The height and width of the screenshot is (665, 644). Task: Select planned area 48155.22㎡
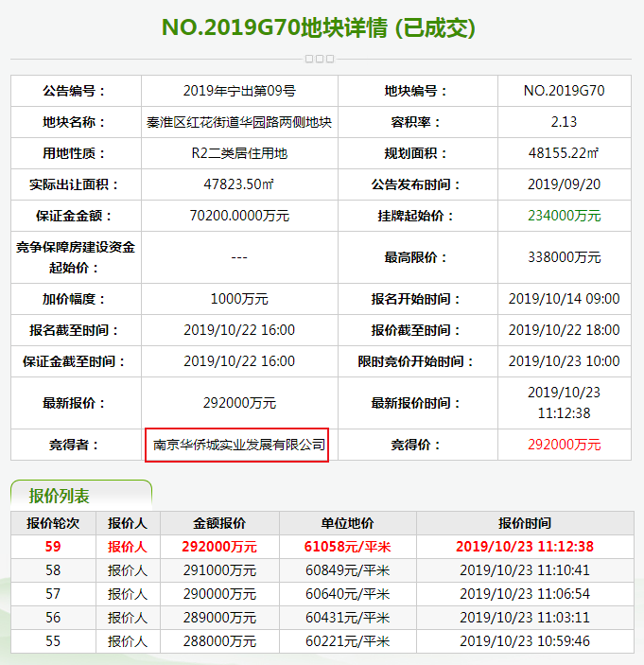coord(564,153)
